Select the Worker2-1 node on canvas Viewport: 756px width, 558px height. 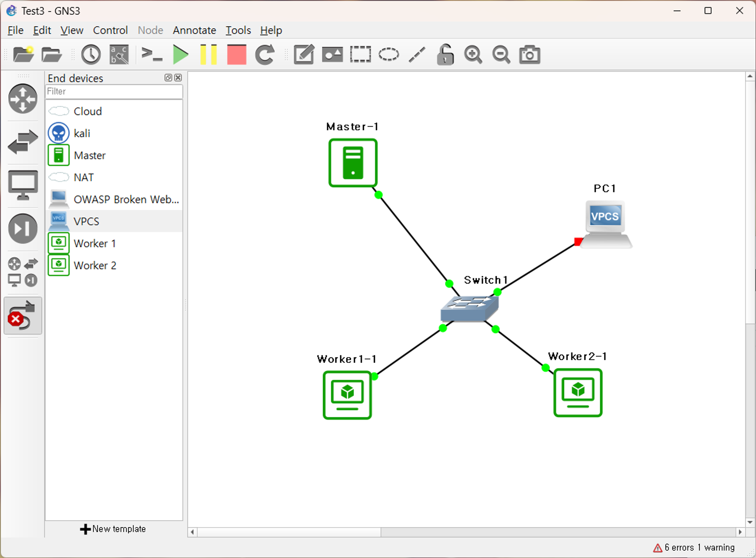(578, 393)
